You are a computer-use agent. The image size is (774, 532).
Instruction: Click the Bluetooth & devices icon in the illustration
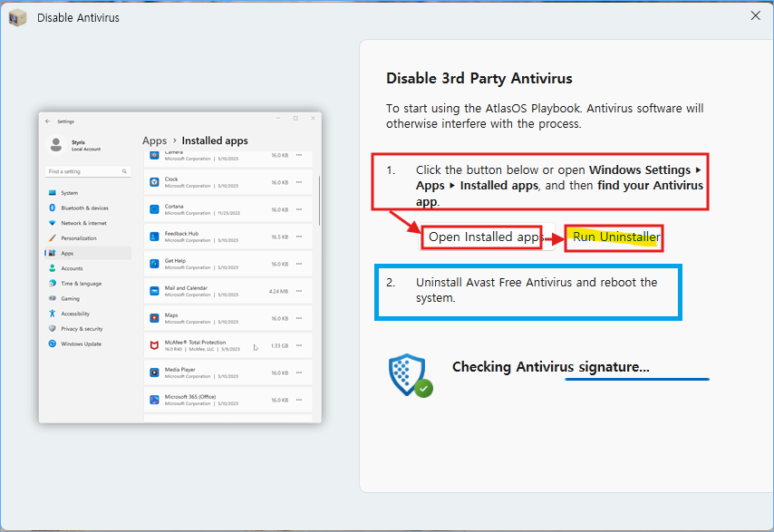[x=53, y=208]
